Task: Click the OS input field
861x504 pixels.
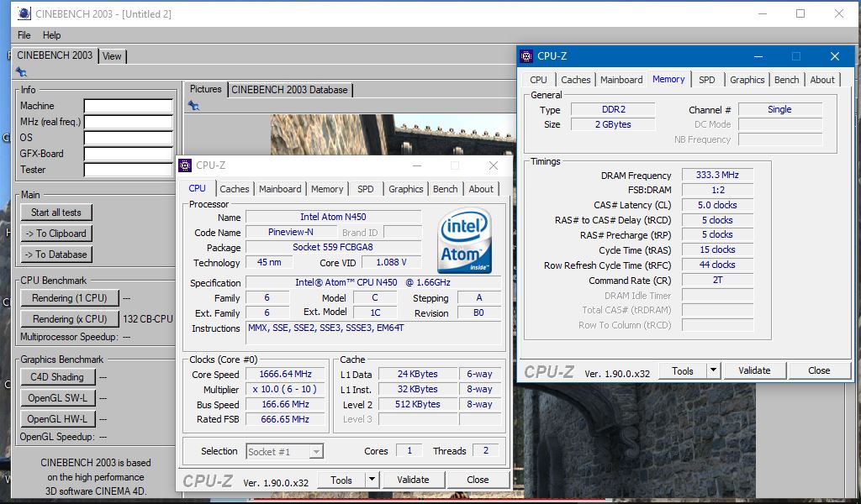Action: point(129,138)
